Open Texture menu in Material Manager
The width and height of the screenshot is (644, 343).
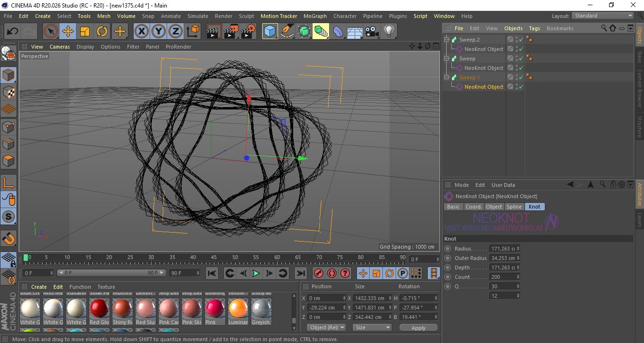[x=106, y=287]
